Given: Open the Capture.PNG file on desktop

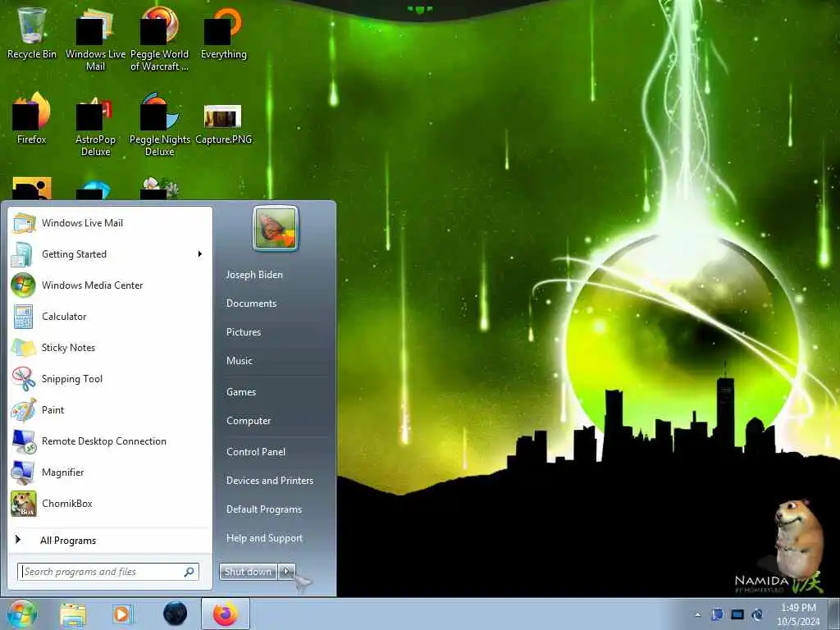Looking at the screenshot, I should (x=223, y=125).
